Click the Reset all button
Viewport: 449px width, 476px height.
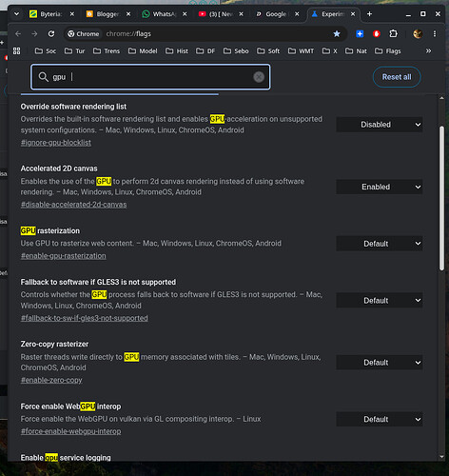click(x=397, y=77)
